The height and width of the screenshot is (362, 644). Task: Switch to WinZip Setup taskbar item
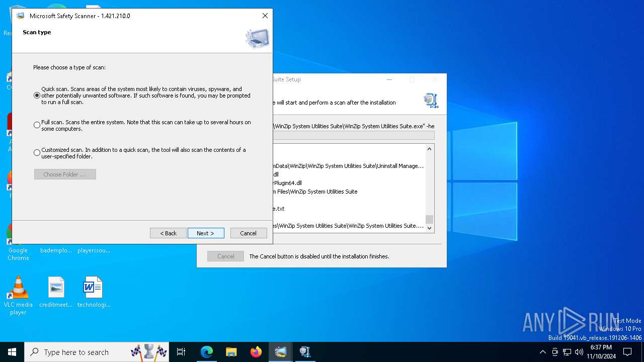coord(305,352)
